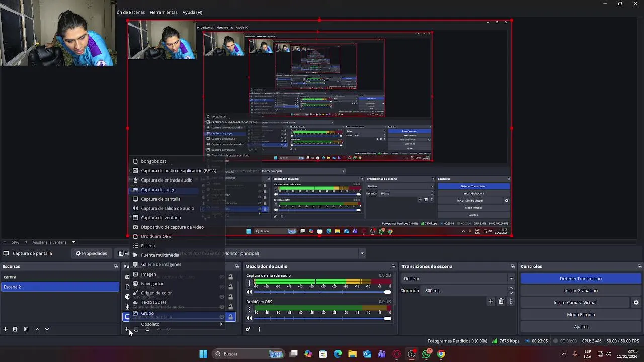Undock the Transiciones de escena panel
Screen dimensions: 644x362
point(513,266)
